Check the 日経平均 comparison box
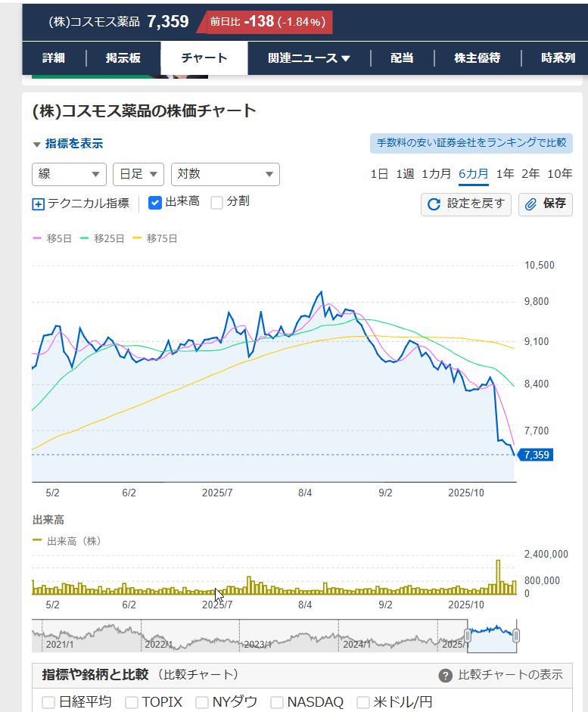This screenshot has width=588, height=712. coord(48,702)
